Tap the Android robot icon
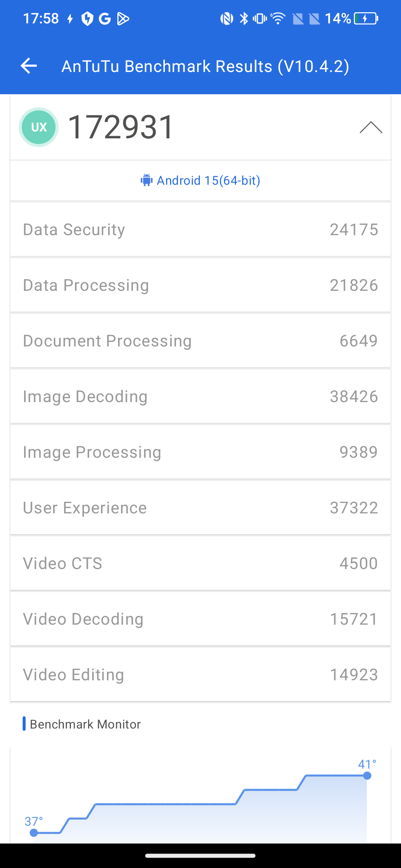Image resolution: width=401 pixels, height=868 pixels. tap(146, 180)
